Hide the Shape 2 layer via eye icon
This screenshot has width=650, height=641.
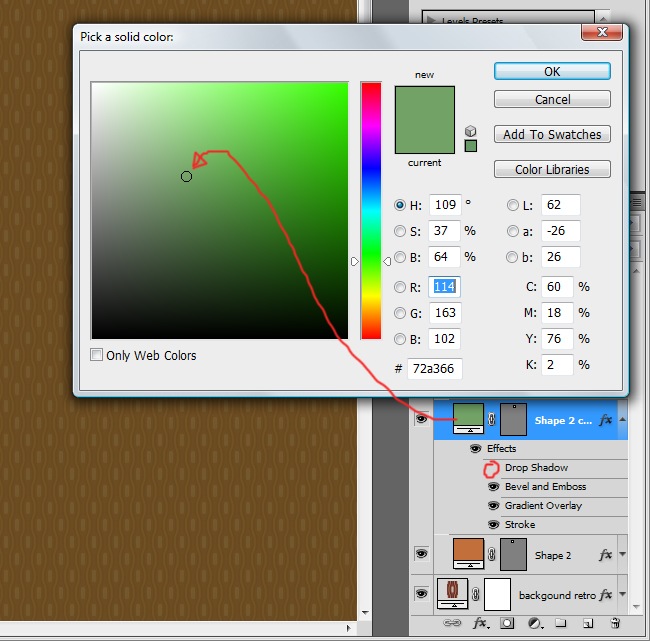point(421,554)
